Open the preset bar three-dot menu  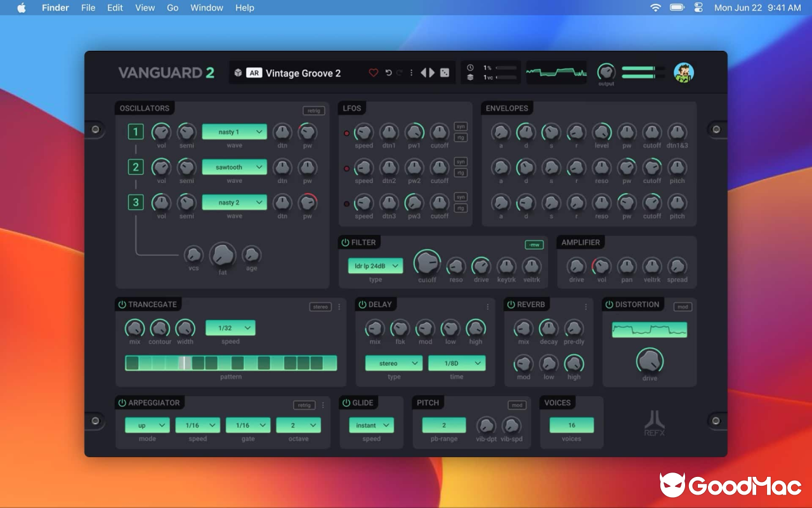(x=411, y=73)
